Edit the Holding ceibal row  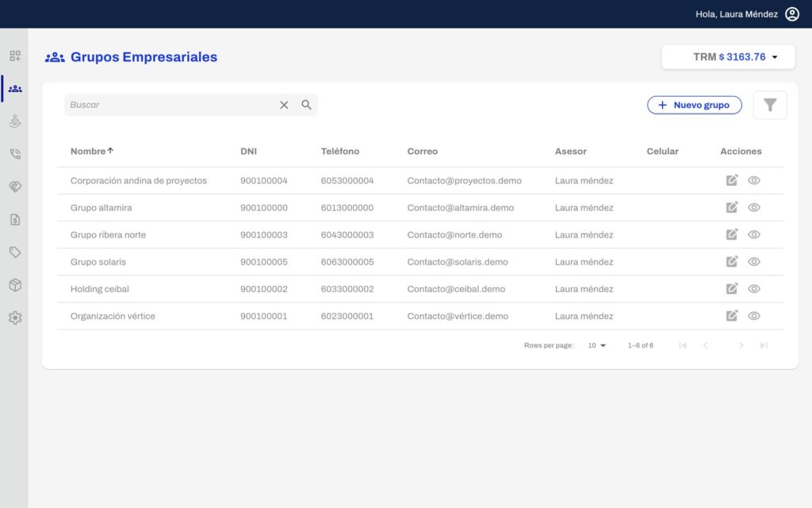[732, 289]
